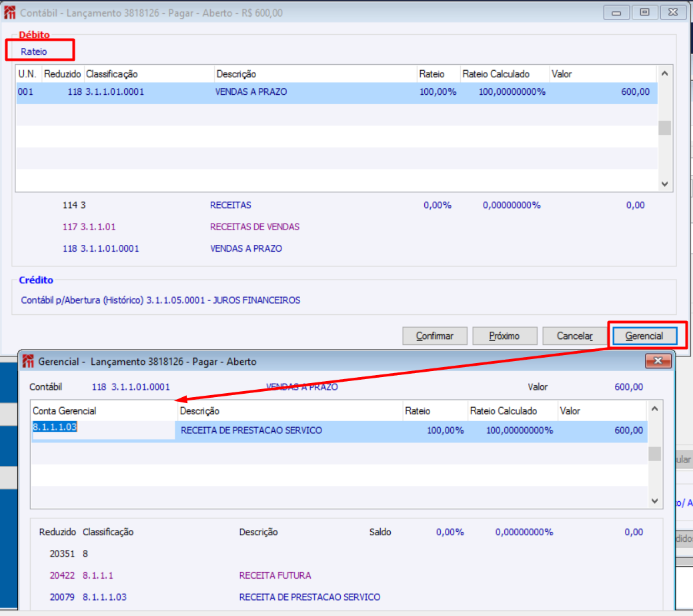Maximize the Contábil Lançamento window
The image size is (693, 616).
[645, 13]
